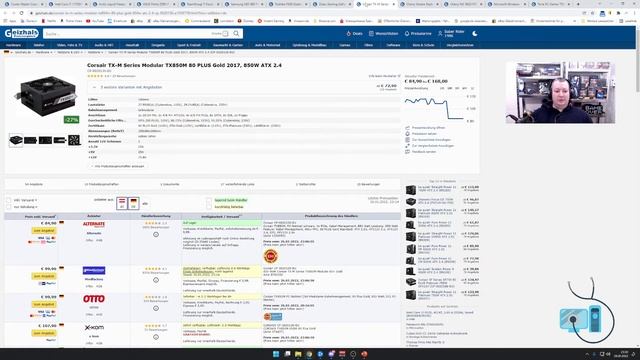Image resolution: width=640 pixels, height=360 pixels.
Task: Open main Corsair power supply image
Action: point(46,97)
